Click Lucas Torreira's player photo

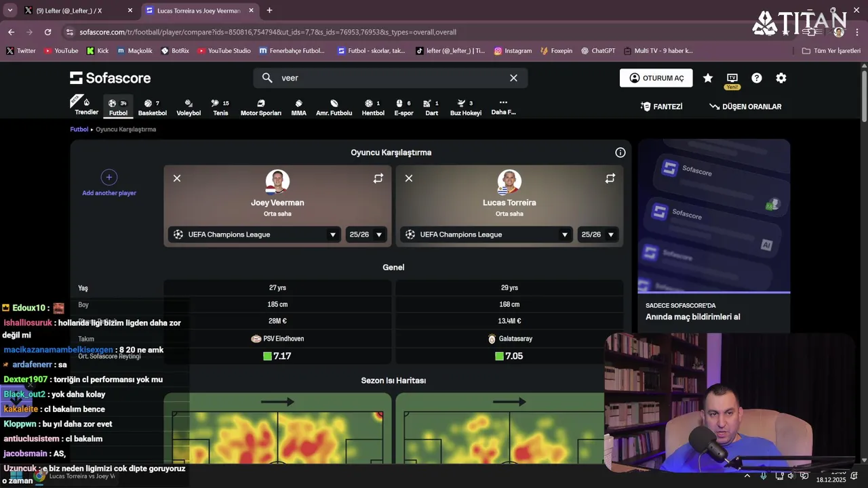(509, 182)
